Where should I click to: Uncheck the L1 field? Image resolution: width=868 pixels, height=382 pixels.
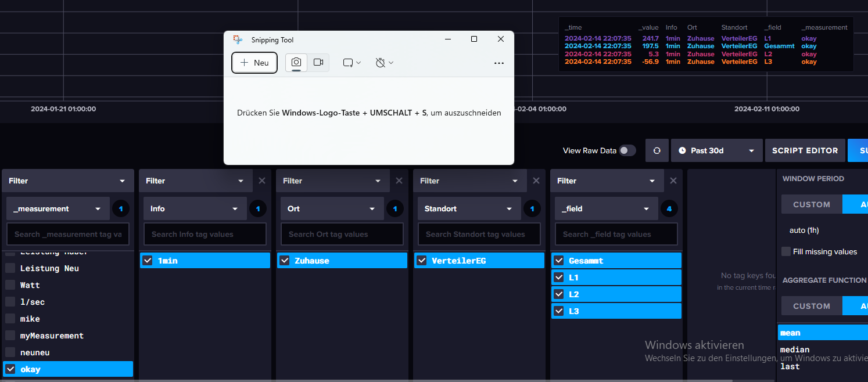click(559, 278)
